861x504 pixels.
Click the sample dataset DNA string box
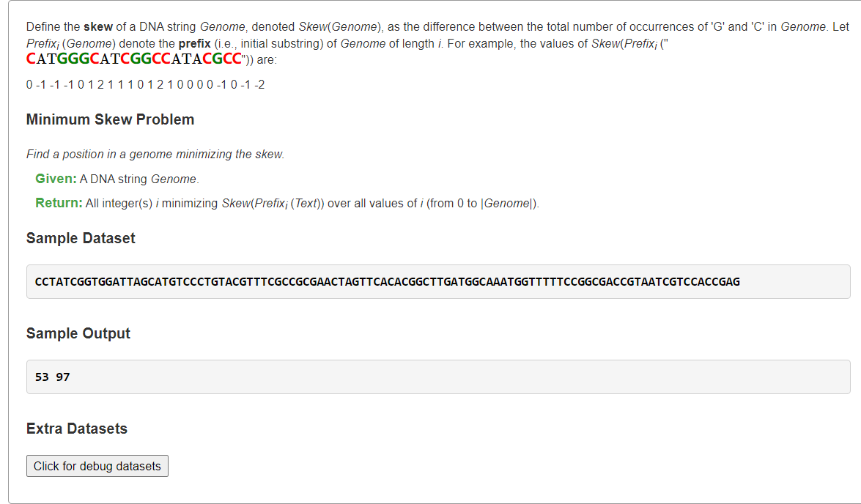pos(438,281)
